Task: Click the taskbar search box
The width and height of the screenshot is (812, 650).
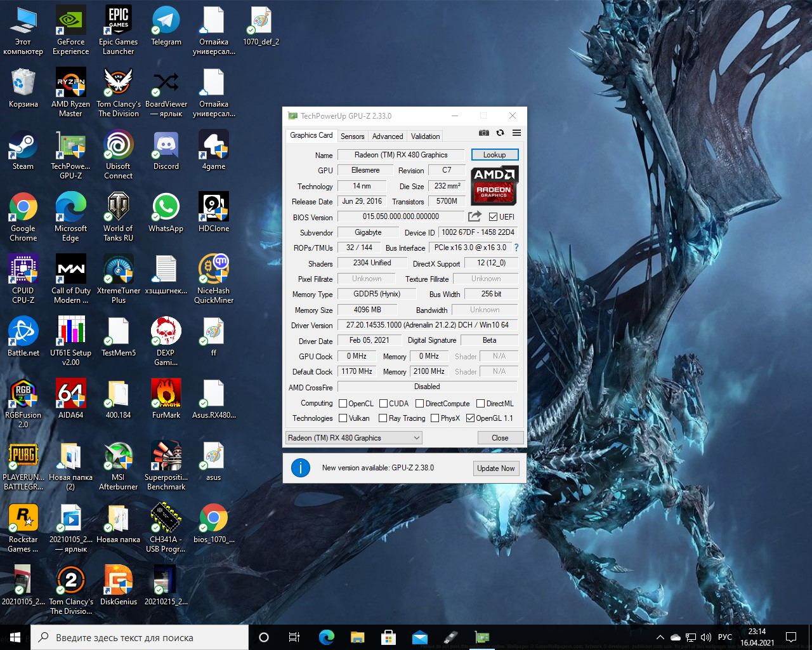Action: pos(140,637)
